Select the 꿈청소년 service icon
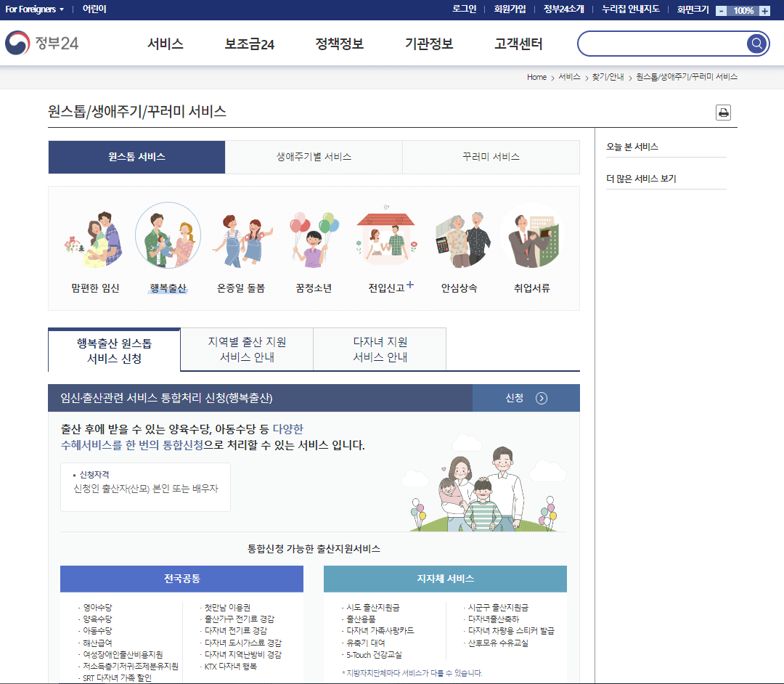784x684 pixels. pyautogui.click(x=313, y=240)
